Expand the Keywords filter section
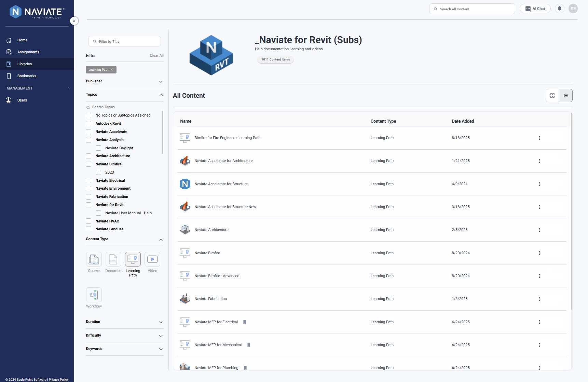588x382 pixels. (x=161, y=349)
